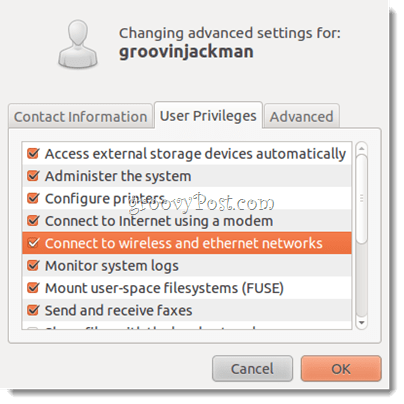This screenshot has width=404, height=404.
Task: Click the privileges list scrollbar thumb
Action: click(x=362, y=199)
